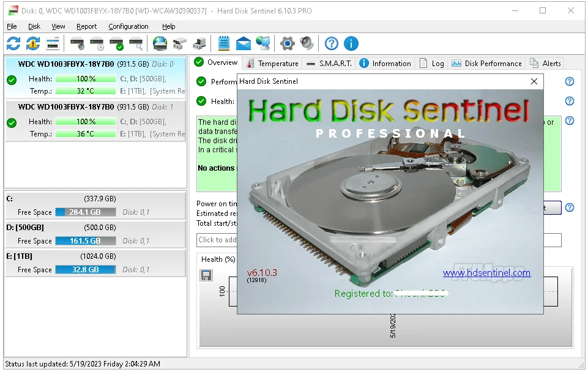The image size is (588, 372).
Task: Select the WDC WD1003FBYX-18Y7B0 Disk: 0 title
Action: pyautogui.click(x=95, y=64)
